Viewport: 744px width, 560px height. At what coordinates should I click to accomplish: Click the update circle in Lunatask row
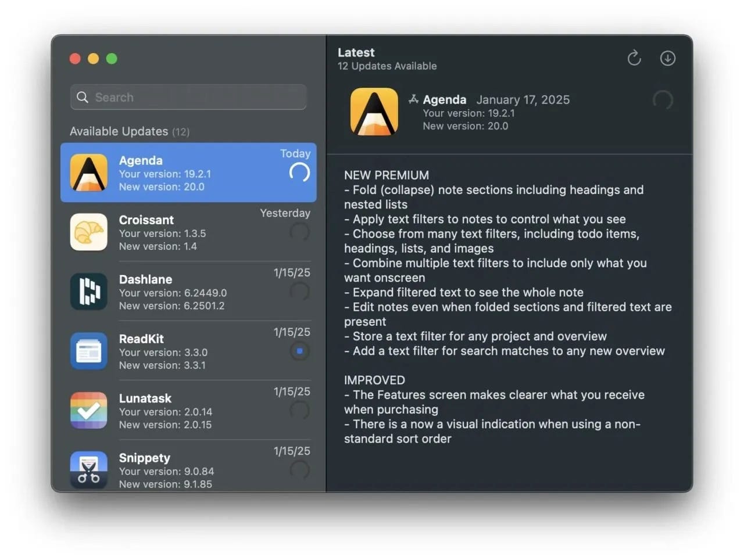pos(299,411)
